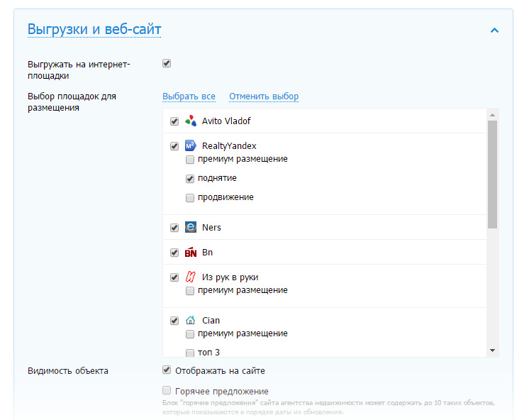Click the platform list scrollbar thumb
The width and height of the screenshot is (529, 420).
(x=493, y=175)
